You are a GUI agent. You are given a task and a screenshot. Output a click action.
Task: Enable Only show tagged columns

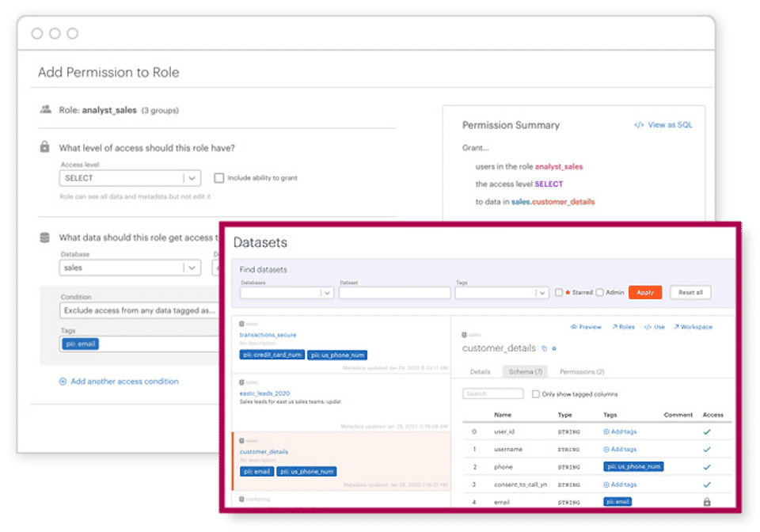[536, 394]
